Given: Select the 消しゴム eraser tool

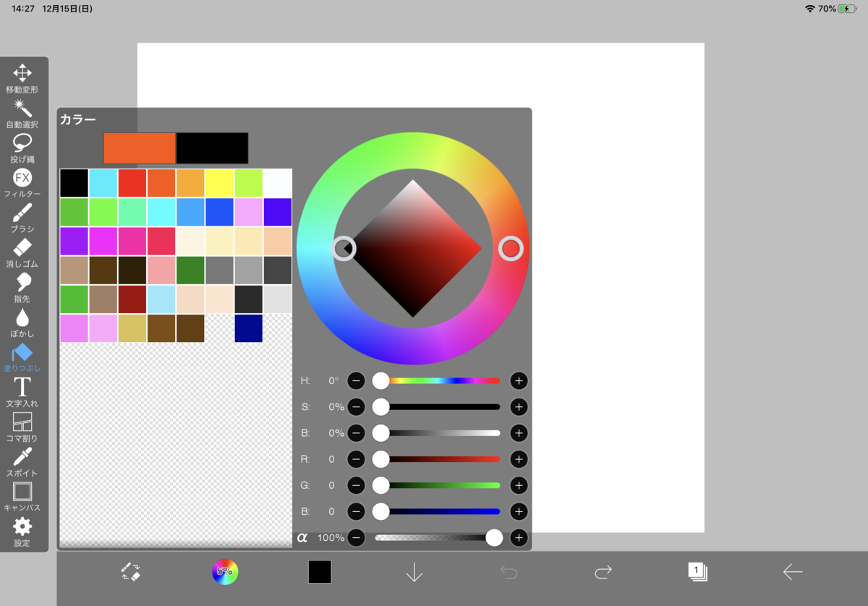Looking at the screenshot, I should [x=22, y=252].
